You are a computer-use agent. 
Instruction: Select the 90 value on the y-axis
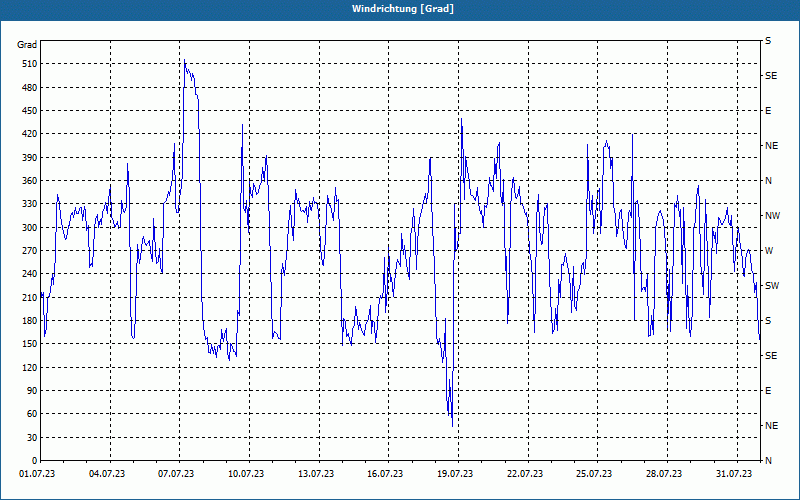click(x=32, y=391)
